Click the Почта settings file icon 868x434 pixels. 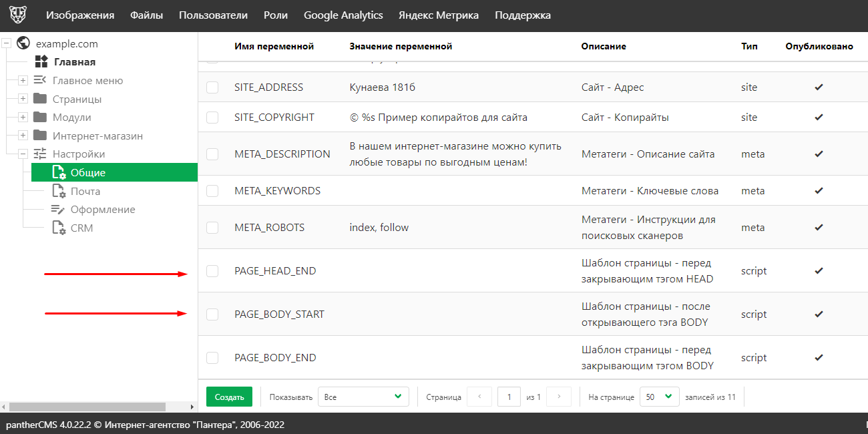point(59,192)
